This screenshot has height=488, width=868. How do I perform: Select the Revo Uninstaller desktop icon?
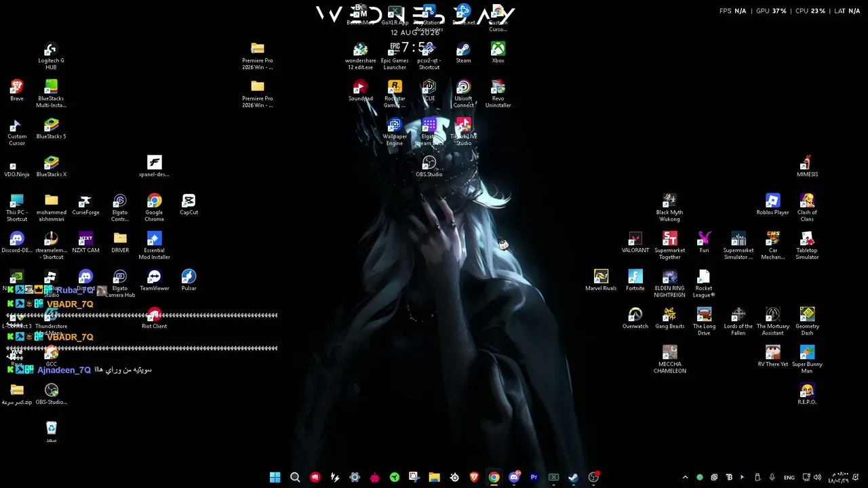pyautogui.click(x=498, y=94)
